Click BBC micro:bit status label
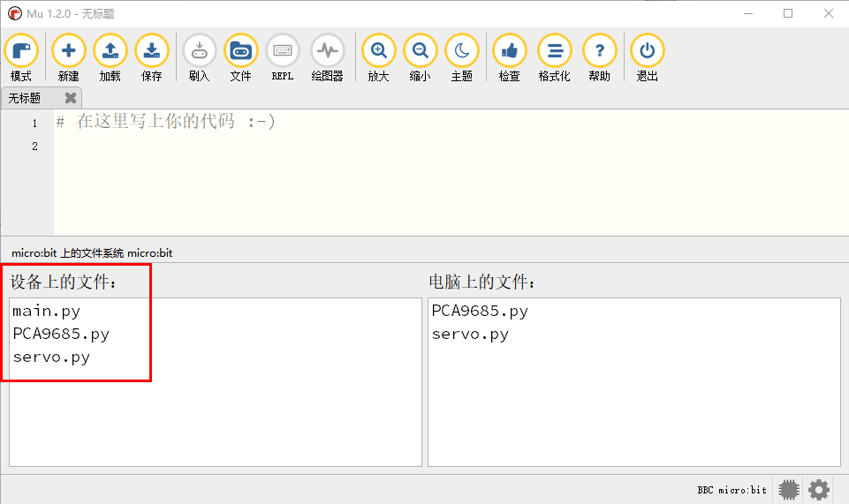The width and height of the screenshot is (849, 504). (x=732, y=490)
